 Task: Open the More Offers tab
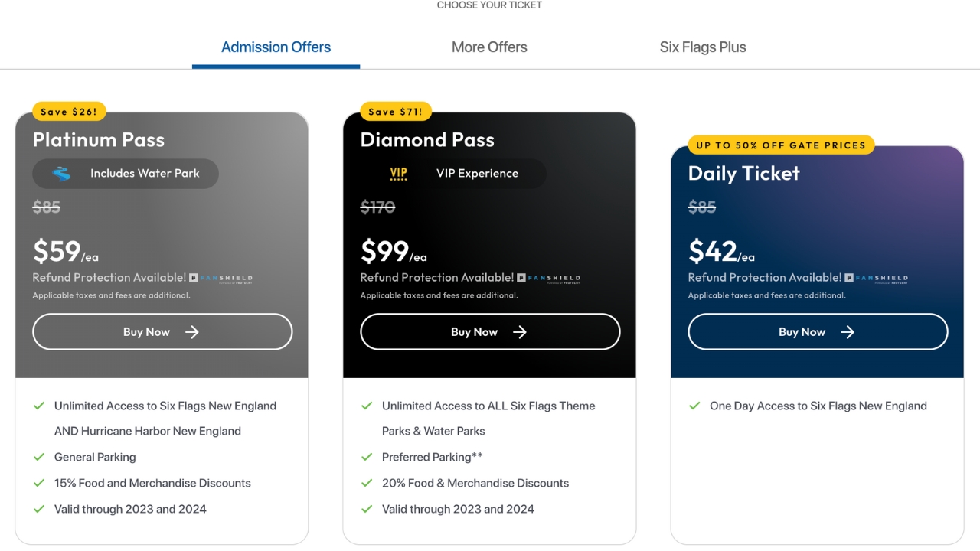(489, 47)
